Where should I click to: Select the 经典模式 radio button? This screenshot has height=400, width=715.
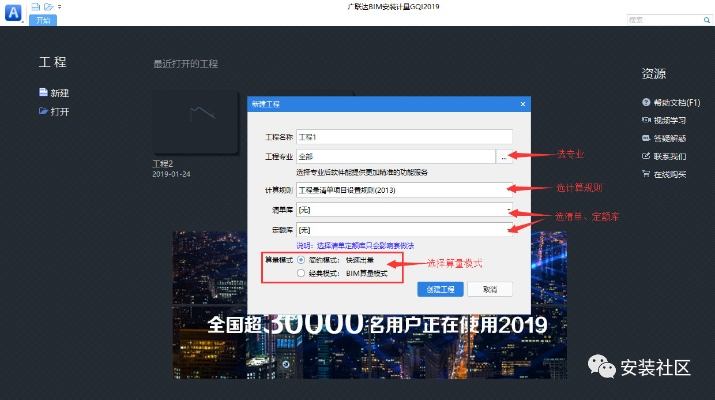point(301,273)
